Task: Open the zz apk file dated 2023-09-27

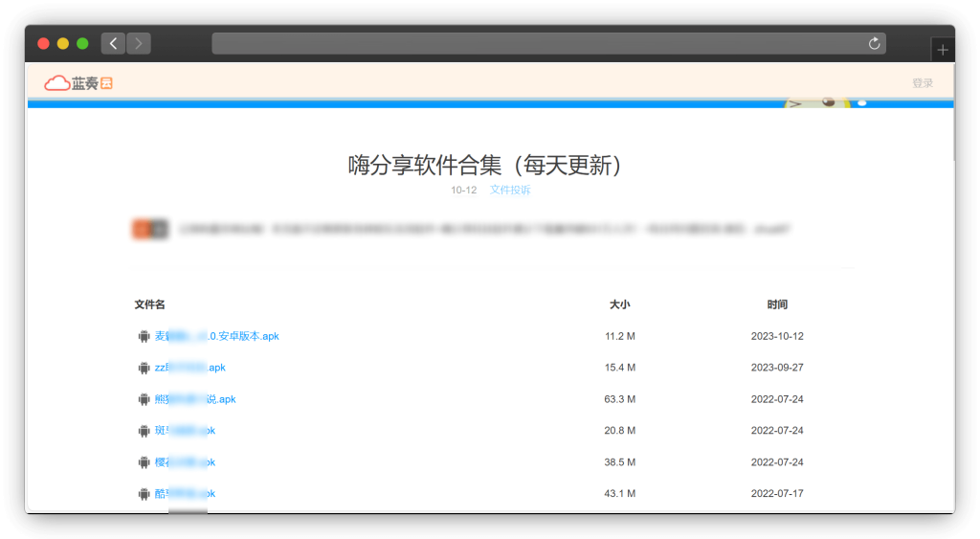Action: (x=190, y=367)
